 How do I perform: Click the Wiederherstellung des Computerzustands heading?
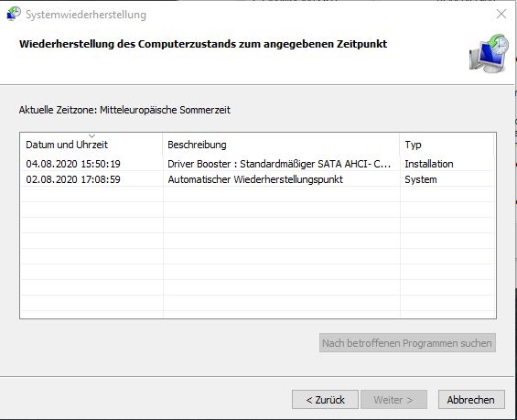[x=203, y=44]
